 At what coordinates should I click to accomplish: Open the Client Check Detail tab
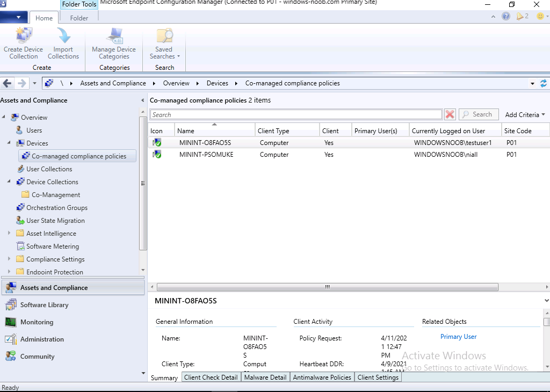pos(211,378)
